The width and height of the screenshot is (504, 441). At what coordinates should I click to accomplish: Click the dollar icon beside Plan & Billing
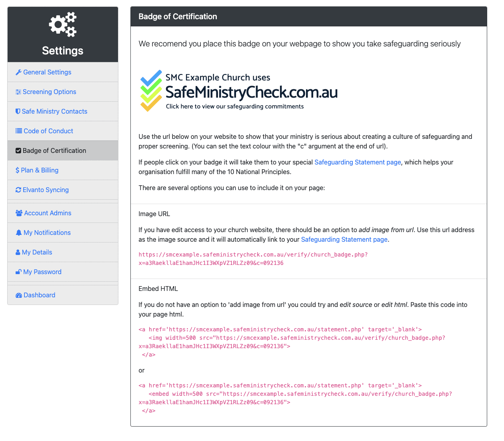tap(18, 170)
